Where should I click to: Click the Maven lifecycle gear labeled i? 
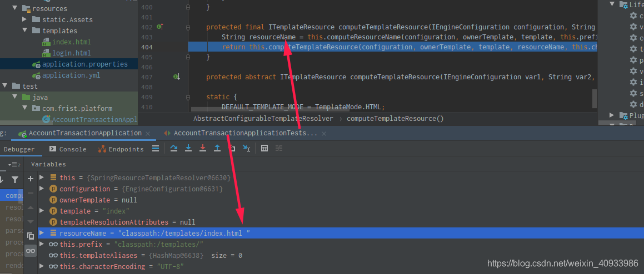[634, 82]
